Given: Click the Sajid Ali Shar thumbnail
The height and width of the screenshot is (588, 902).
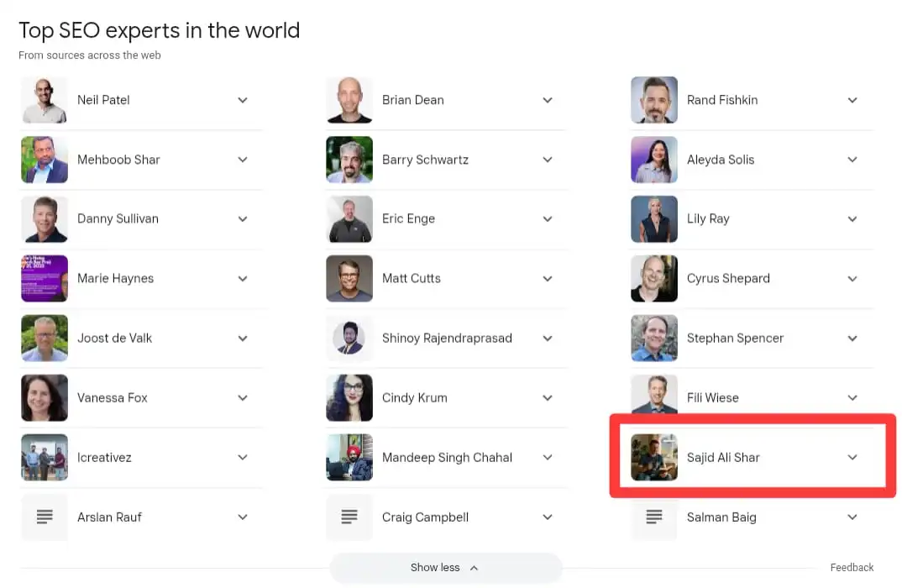Looking at the screenshot, I should click(654, 458).
